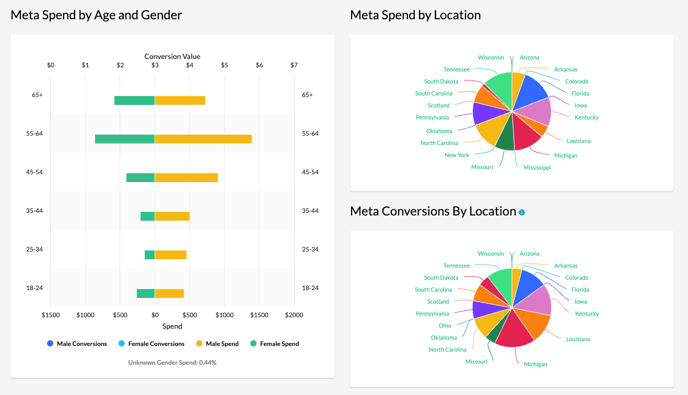The width and height of the screenshot is (688, 395).
Task: Click the Female Spend bar for 65+
Action: point(135,101)
